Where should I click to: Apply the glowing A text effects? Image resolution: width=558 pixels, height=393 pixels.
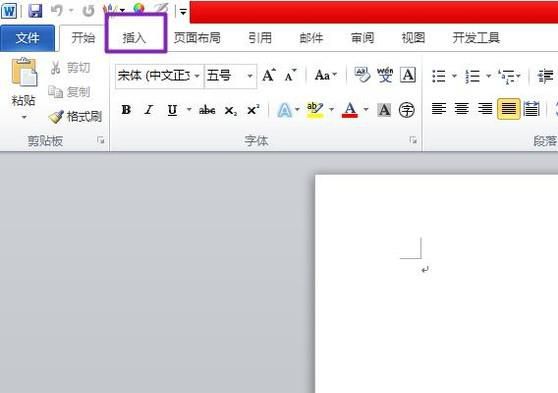click(x=284, y=110)
